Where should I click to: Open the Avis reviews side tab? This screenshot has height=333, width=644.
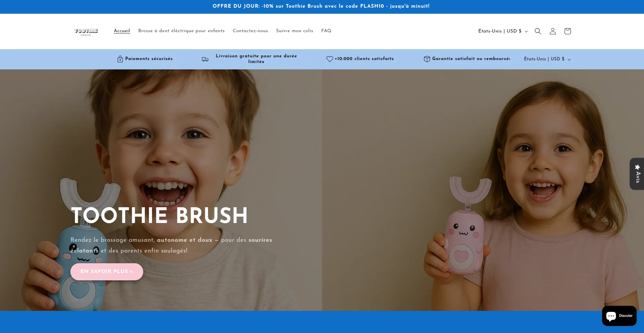[x=637, y=174]
